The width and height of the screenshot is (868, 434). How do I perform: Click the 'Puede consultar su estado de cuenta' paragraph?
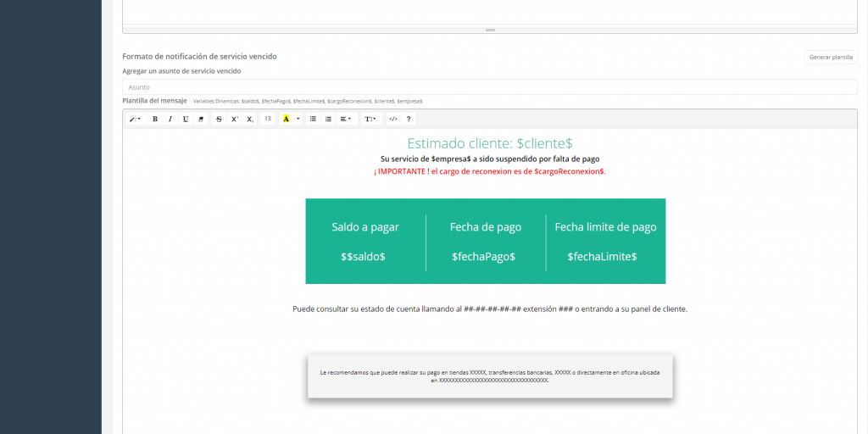tap(490, 309)
